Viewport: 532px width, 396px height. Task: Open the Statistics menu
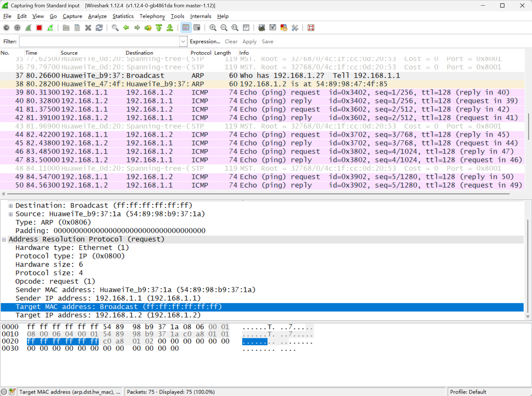coord(123,16)
